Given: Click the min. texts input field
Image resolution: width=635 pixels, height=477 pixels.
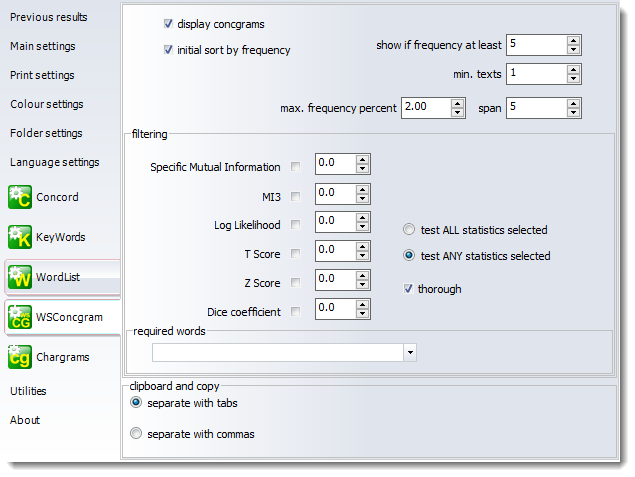Looking at the screenshot, I should 534,74.
